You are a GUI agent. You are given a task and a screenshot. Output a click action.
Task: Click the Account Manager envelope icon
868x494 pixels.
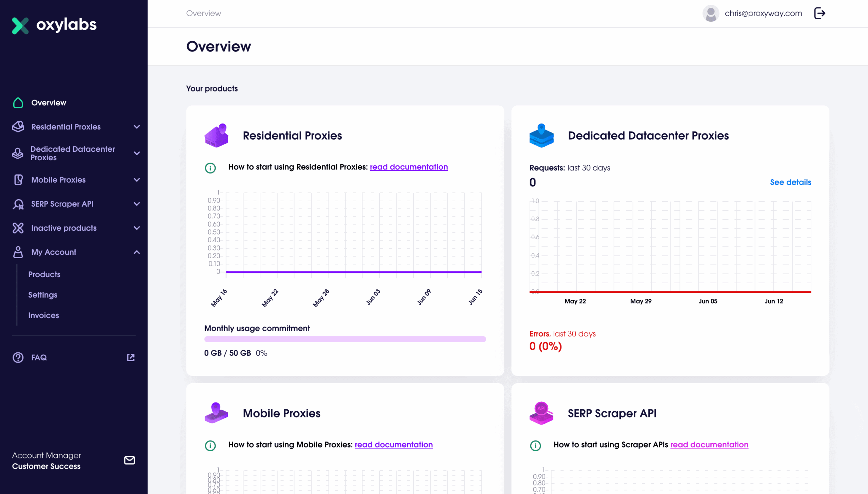(129, 460)
